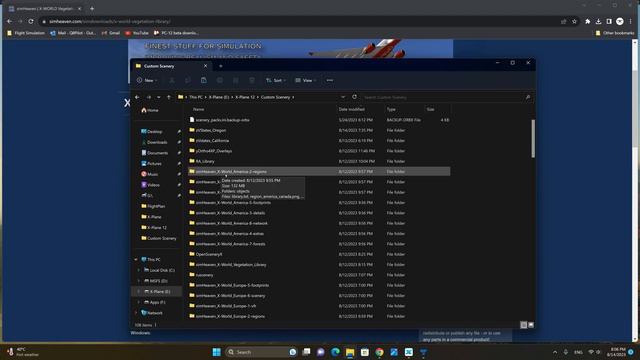Select simHeaven_X-World_America-2-regions folder
640x360 pixels.
coord(319,172)
